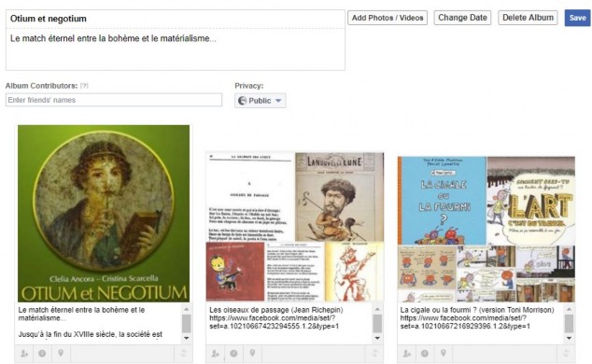Click the Delete Album button

pyautogui.click(x=528, y=18)
